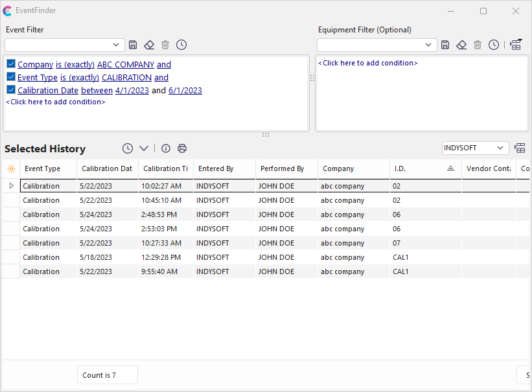This screenshot has height=392, width=532.
Task: Uncheck the Event Type condition checkbox
Action: (x=11, y=77)
